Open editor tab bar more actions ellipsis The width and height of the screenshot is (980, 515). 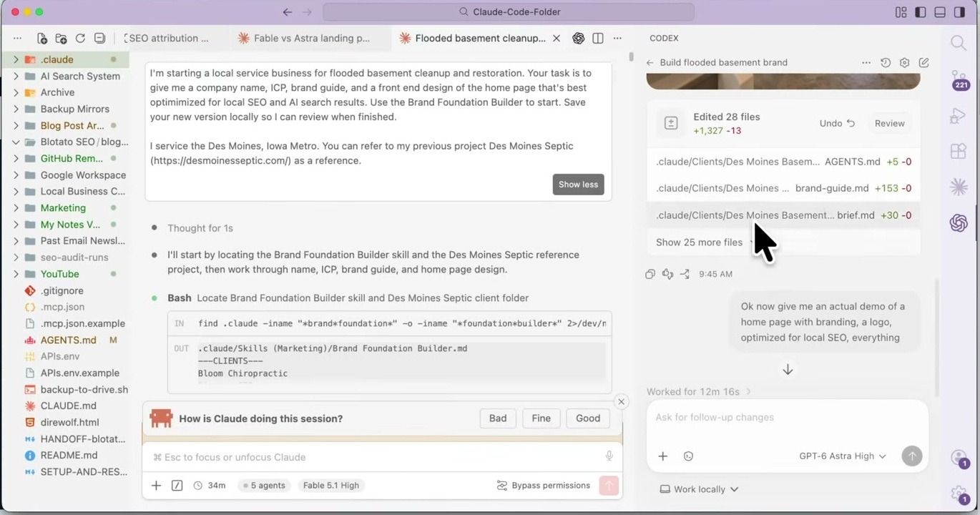tap(617, 39)
